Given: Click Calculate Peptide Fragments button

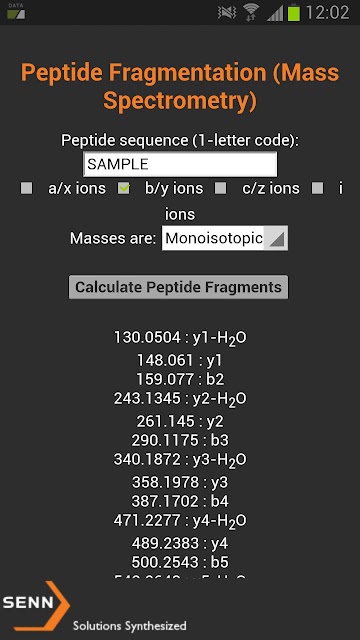Looking at the screenshot, I should point(178,287).
